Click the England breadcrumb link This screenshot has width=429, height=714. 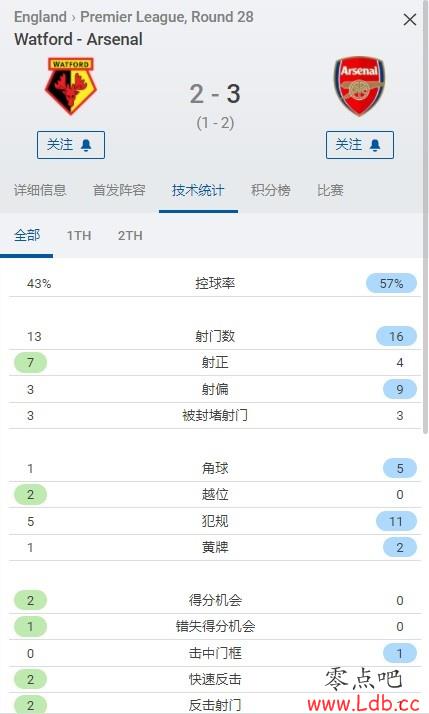40,17
